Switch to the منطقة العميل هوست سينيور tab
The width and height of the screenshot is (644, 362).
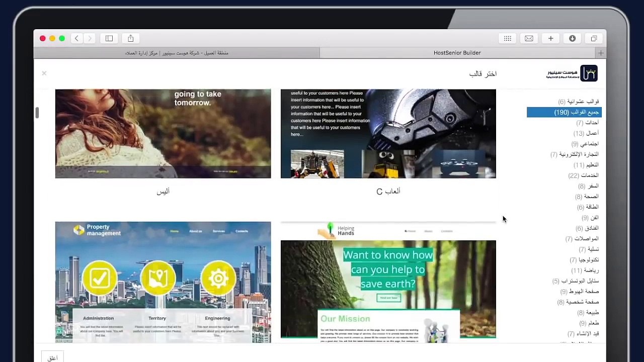(177, 53)
